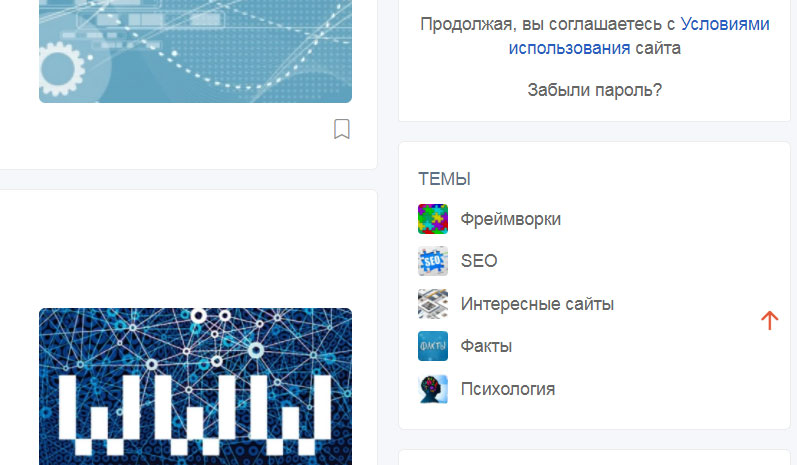This screenshot has width=797, height=465.
Task: Bookmark the article with the bookmark icon
Action: pos(342,129)
